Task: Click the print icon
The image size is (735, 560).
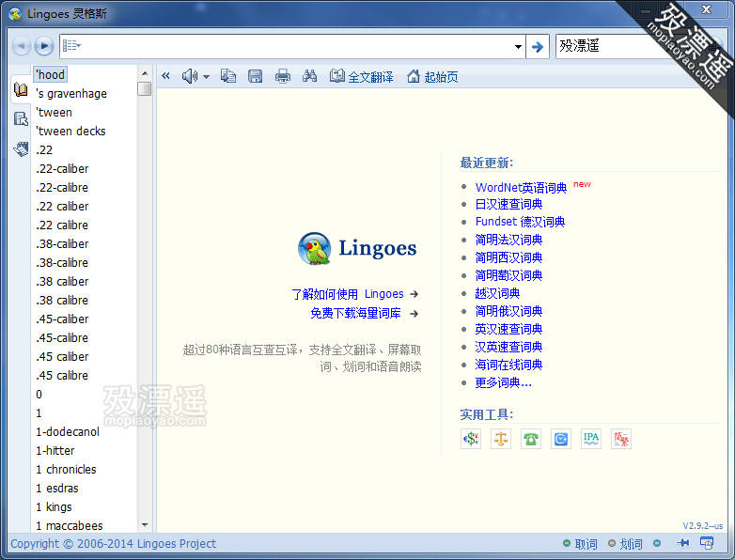Action: pos(283,75)
